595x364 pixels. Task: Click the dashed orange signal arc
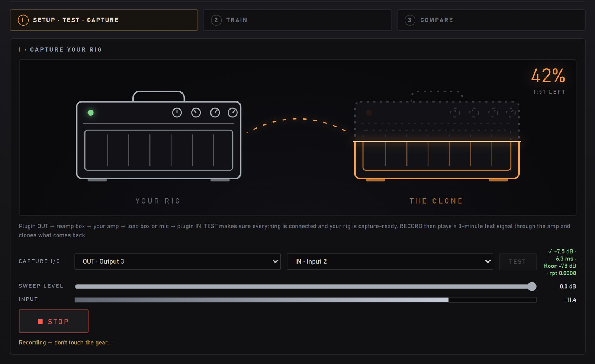[x=296, y=125]
